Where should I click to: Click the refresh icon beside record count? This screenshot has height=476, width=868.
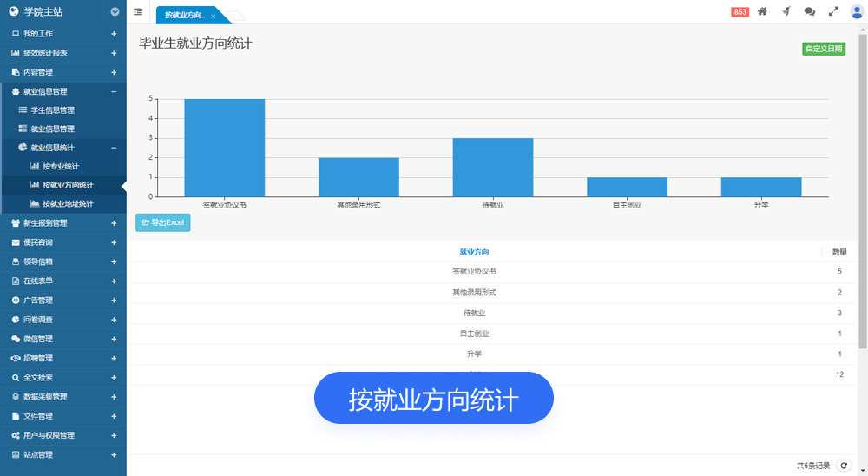[x=842, y=466]
